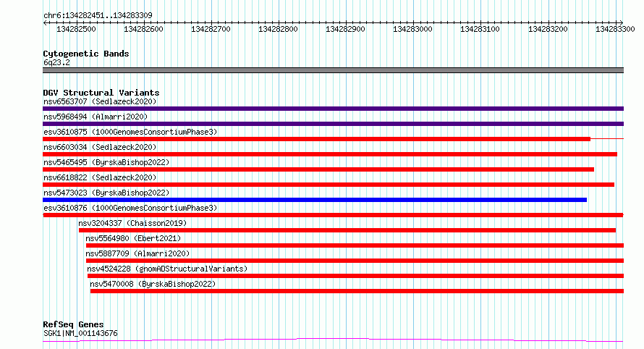
Task: Select the blue nsv5473023 (ByrskaBishop2022) bar
Action: [x=315, y=200]
